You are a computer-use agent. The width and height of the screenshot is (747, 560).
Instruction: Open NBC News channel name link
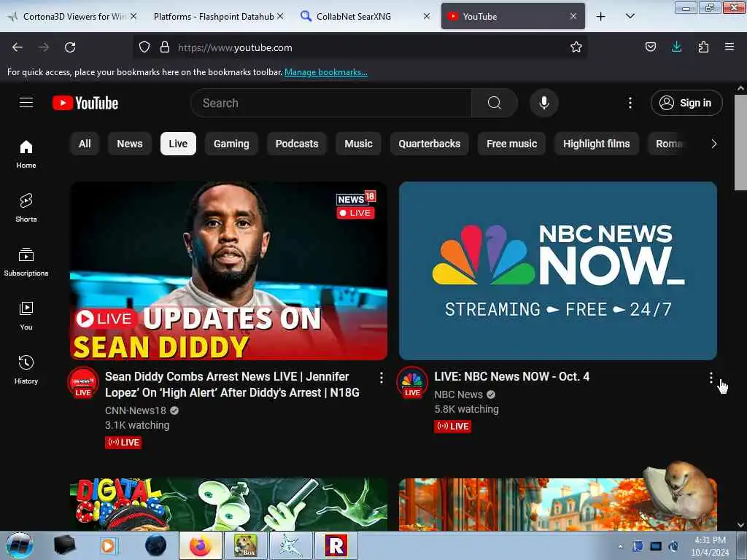pos(458,394)
